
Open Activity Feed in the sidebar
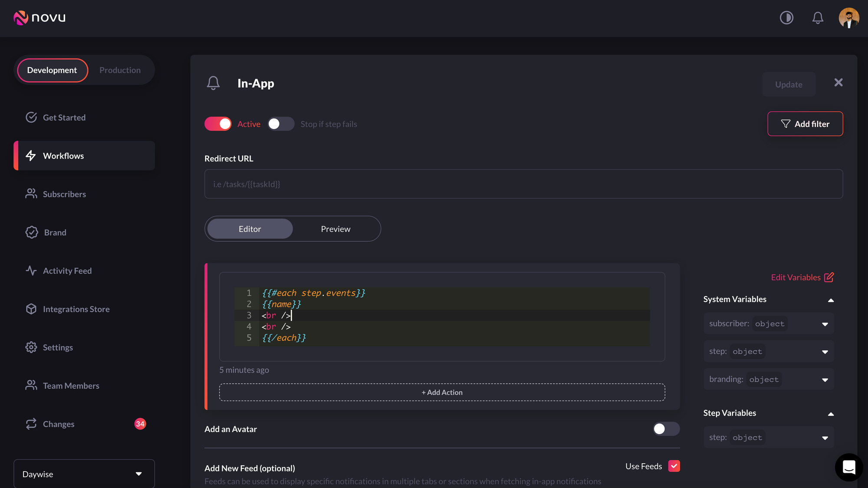(x=67, y=271)
